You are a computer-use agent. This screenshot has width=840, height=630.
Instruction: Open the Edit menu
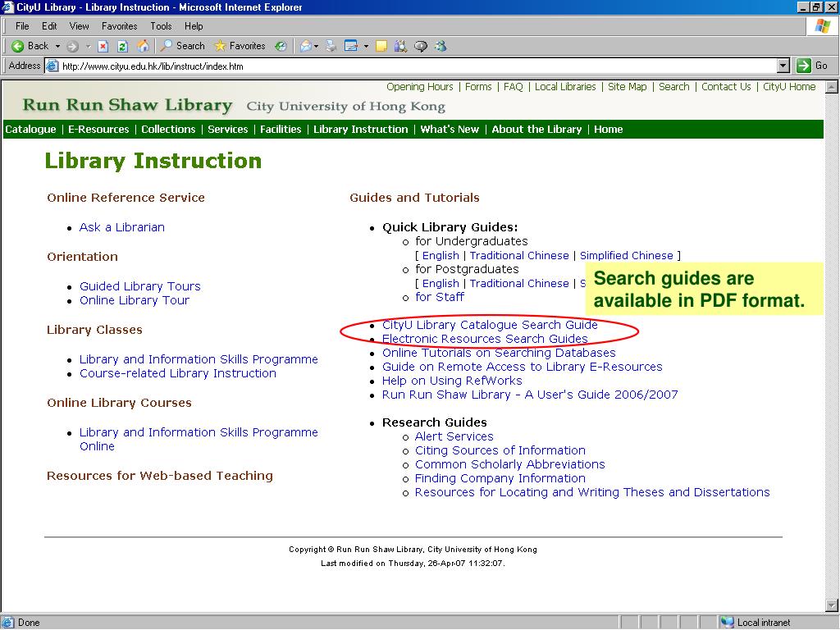point(49,26)
